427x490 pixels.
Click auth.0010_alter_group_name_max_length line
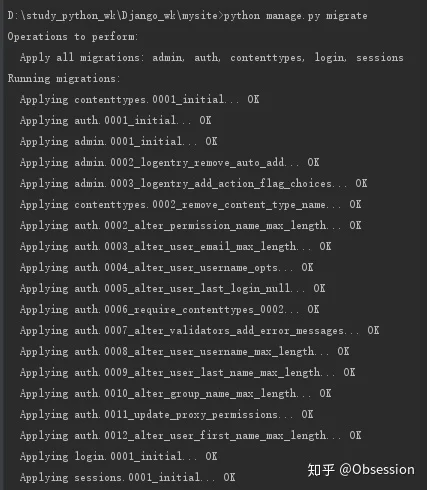(175, 393)
